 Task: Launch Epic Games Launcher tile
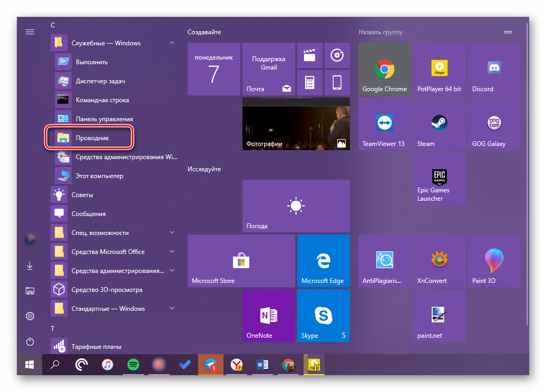pyautogui.click(x=440, y=179)
